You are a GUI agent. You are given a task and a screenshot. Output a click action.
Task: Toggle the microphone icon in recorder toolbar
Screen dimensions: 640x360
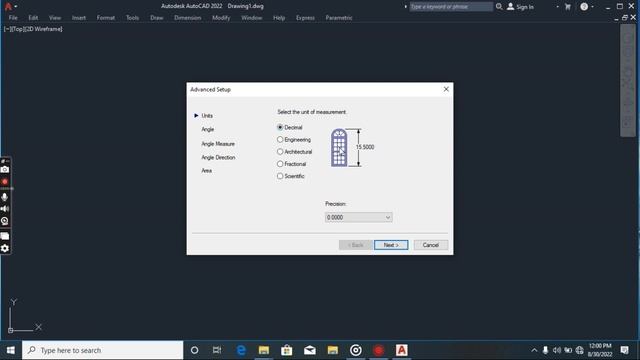coord(5,197)
